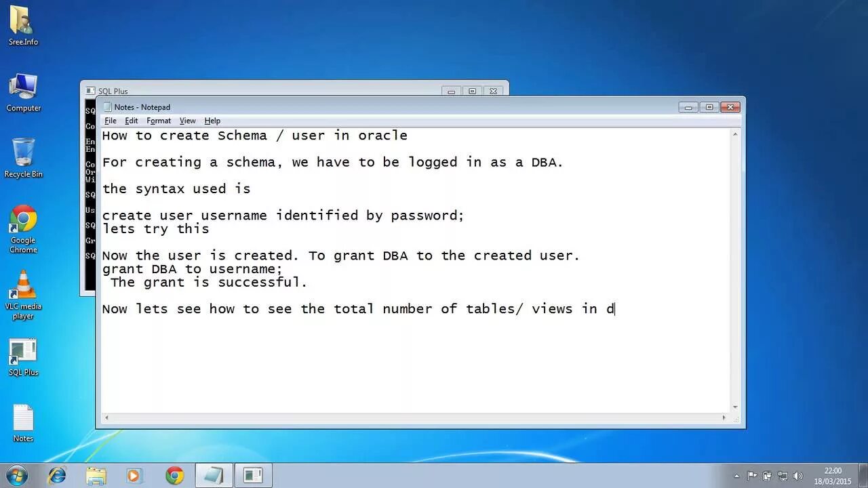The height and width of the screenshot is (488, 868).
Task: Show hidden tray icons arrow
Action: (736, 476)
